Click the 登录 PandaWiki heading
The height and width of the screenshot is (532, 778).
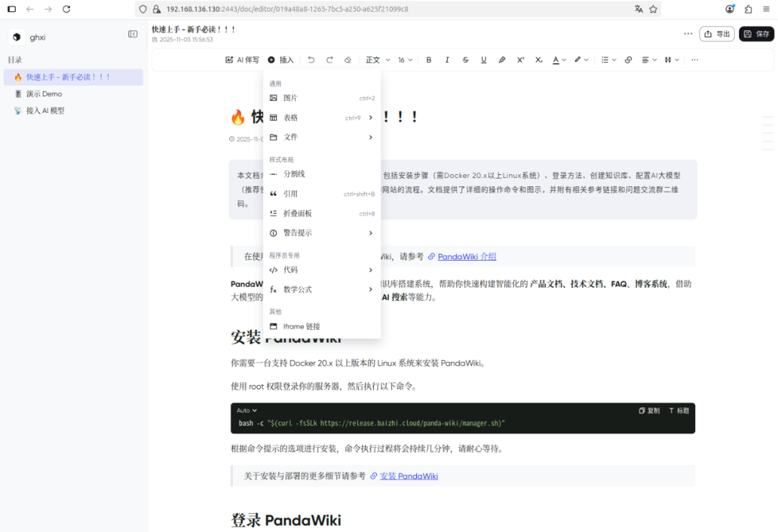(x=286, y=520)
